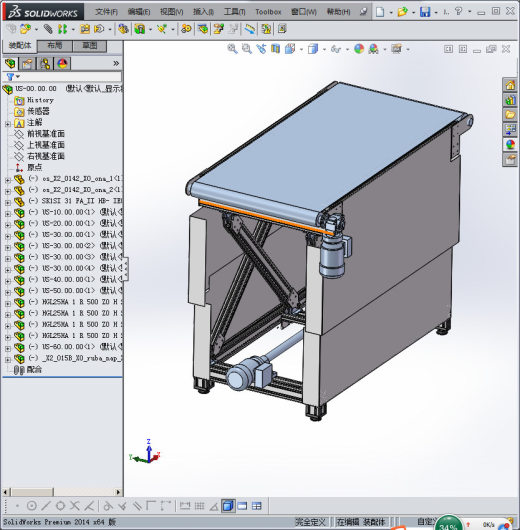Open the 文件(F) menu
Viewport: 520px width, 530px height.
point(106,12)
